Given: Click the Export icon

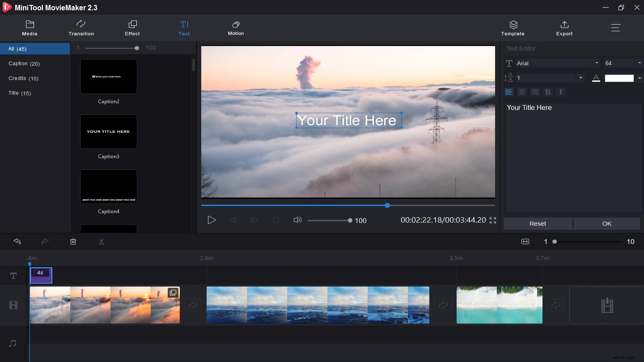Looking at the screenshot, I should (564, 28).
